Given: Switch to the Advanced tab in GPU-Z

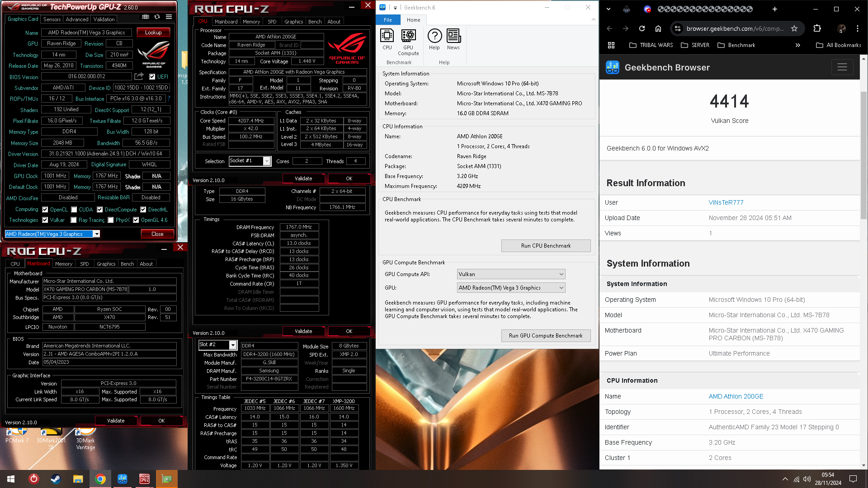Looking at the screenshot, I should 77,19.
